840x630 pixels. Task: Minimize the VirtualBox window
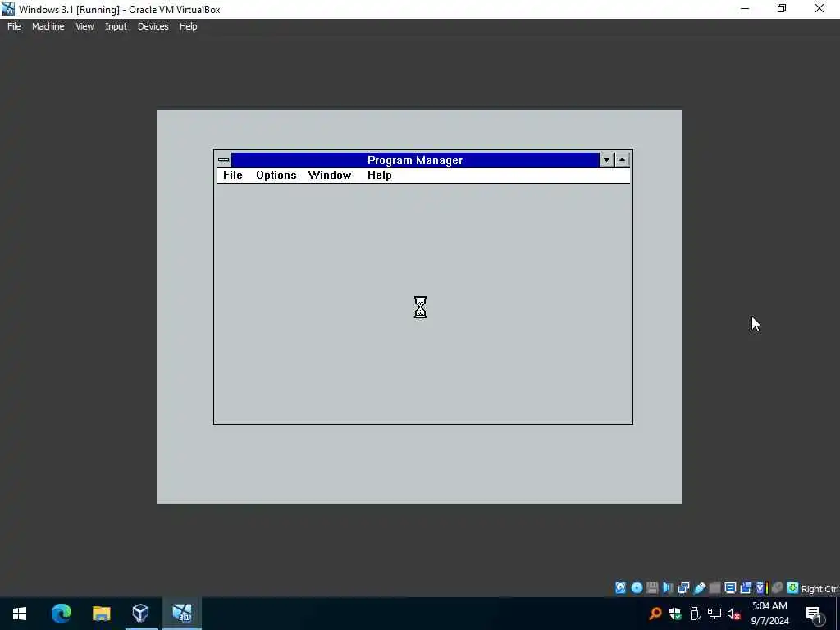pos(745,8)
